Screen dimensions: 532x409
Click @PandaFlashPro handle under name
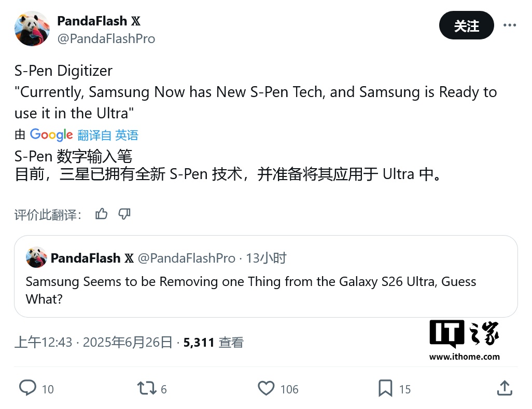pyautogui.click(x=106, y=39)
